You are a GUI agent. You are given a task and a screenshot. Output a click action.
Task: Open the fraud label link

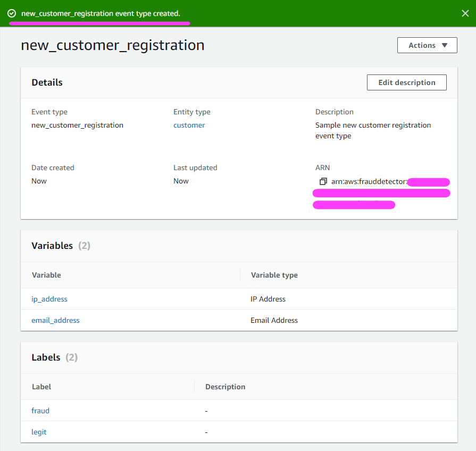click(x=40, y=411)
